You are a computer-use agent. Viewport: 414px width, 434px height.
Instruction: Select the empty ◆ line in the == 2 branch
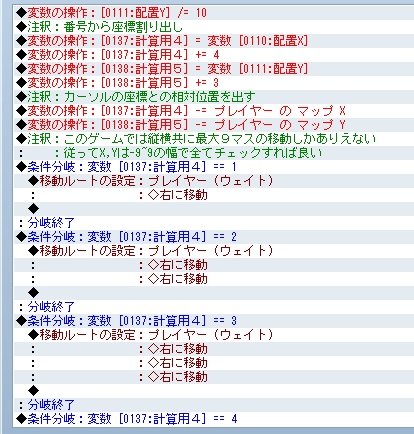(214, 293)
